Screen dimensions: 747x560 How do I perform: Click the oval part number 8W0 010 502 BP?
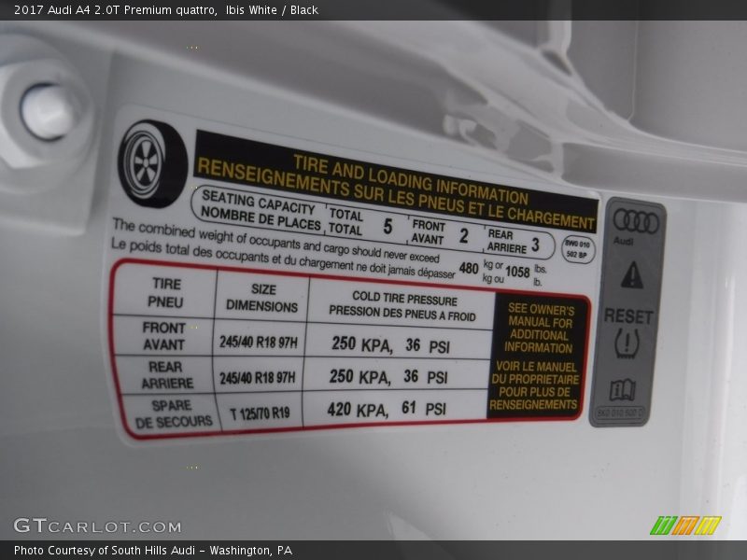coord(578,249)
